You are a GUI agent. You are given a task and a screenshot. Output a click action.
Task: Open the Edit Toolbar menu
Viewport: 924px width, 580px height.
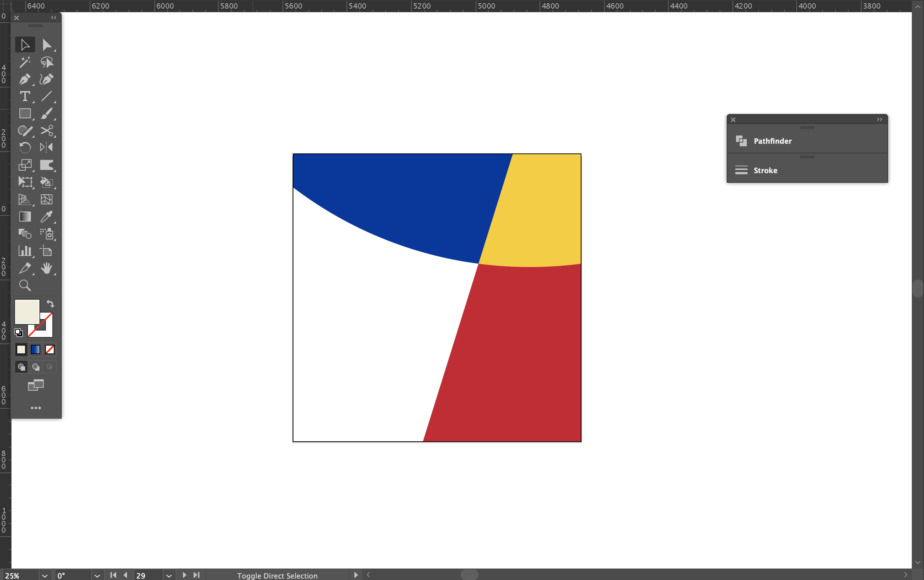(36, 408)
